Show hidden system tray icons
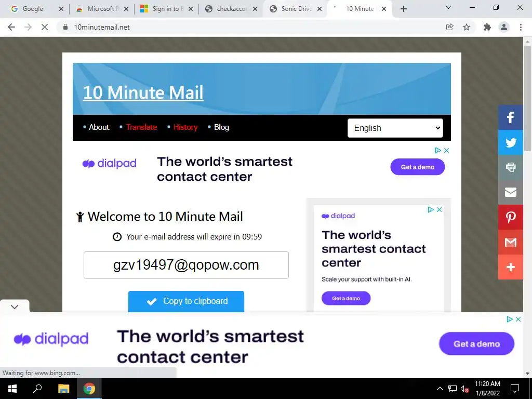The image size is (532, 399). [440, 389]
